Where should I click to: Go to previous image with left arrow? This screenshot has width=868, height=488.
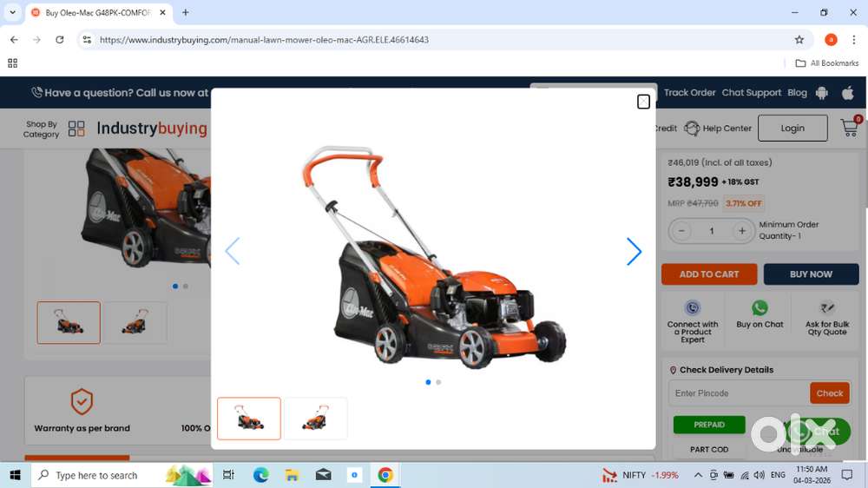[232, 252]
